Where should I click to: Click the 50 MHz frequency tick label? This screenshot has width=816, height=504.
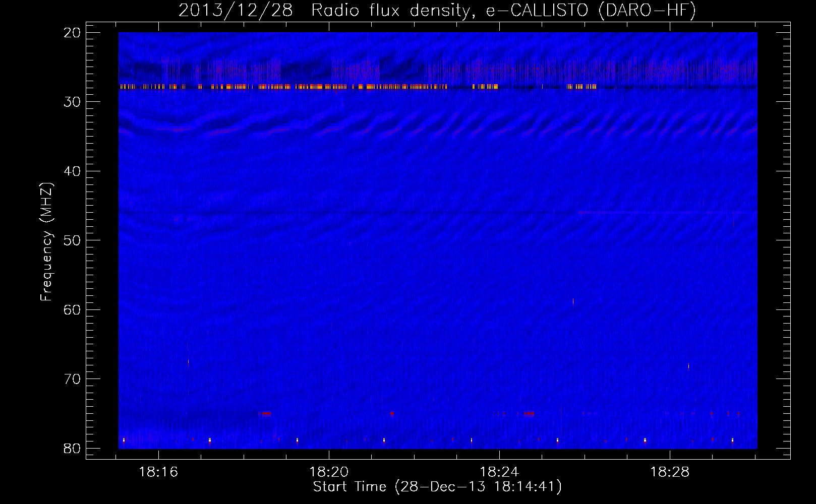pos(73,240)
